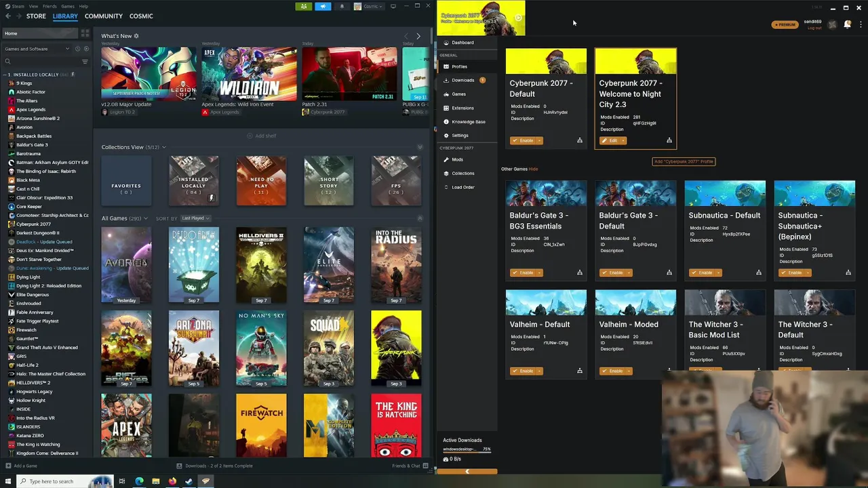Screen dimensions: 868x488
Task: Open dropdown beside Subnautica - Default Enable
Action: tap(719, 272)
